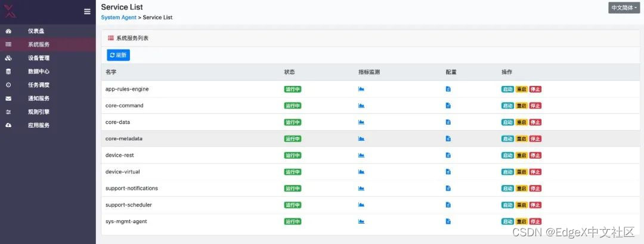
Task: Open config file icon for sys-mgmt-agent
Action: click(448, 221)
